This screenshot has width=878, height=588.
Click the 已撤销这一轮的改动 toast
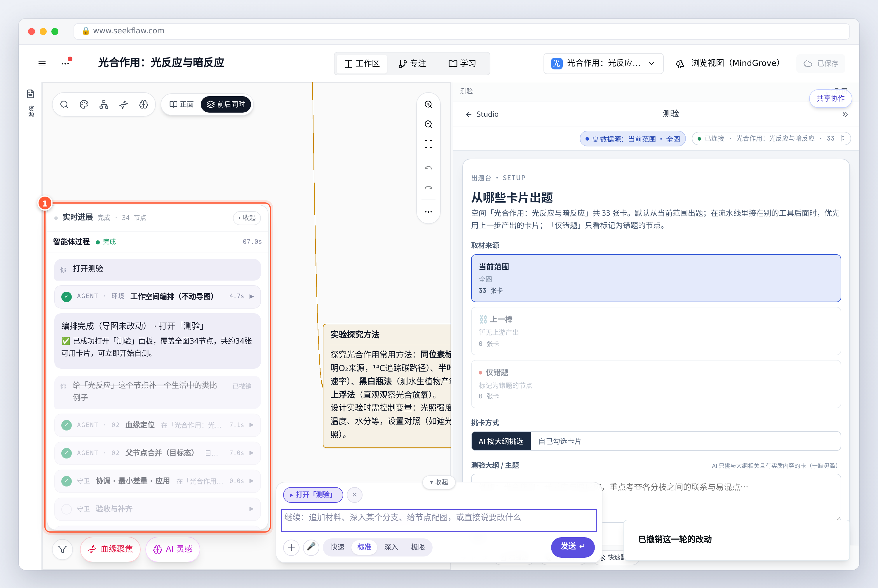coord(736,539)
